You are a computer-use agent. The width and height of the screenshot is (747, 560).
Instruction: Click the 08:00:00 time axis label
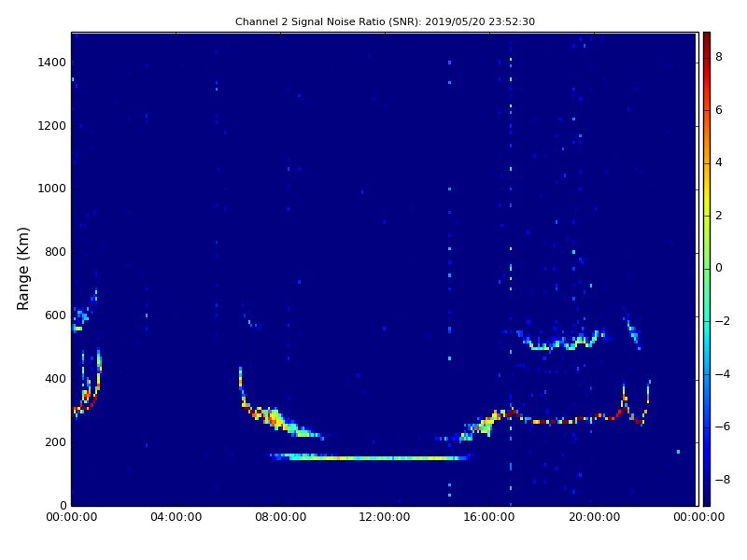[x=281, y=517]
